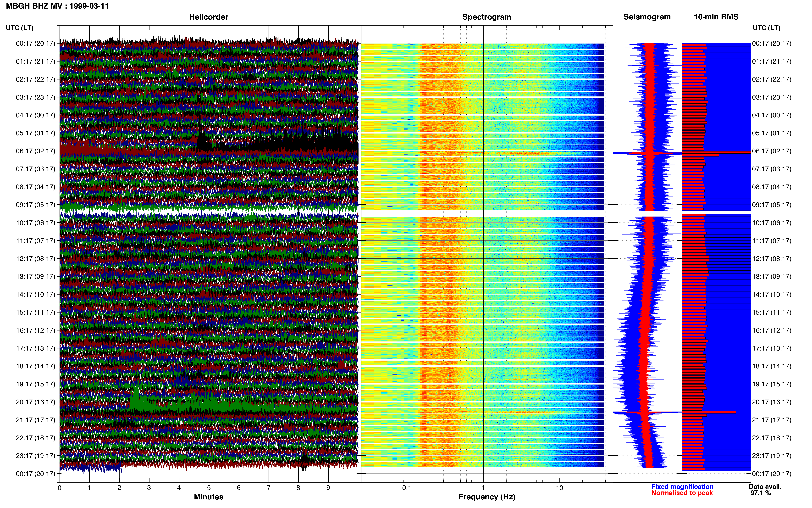Image resolution: width=812 pixels, height=508 pixels.
Task: Click the '10' frequency tick label
Action: 559,487
